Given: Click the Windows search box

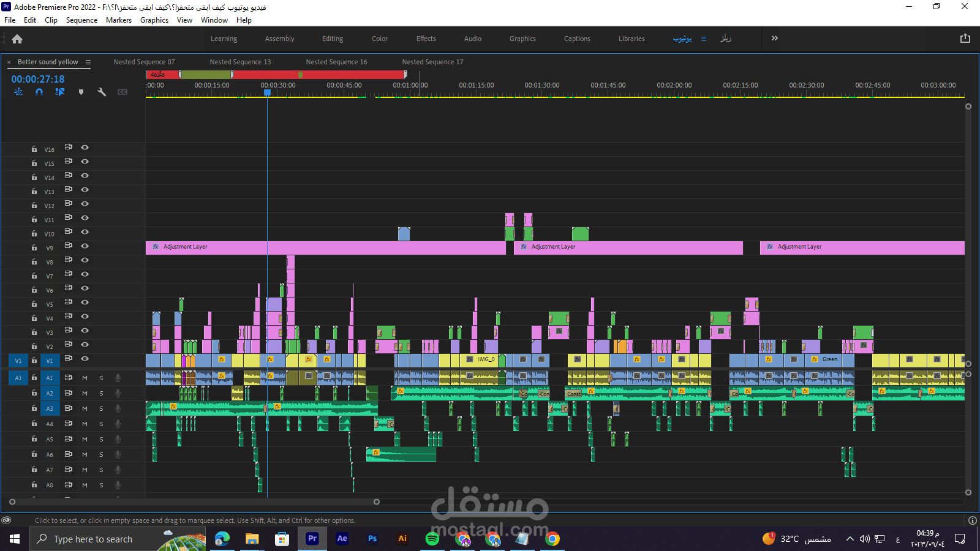Looking at the screenshot, I should click(x=118, y=539).
